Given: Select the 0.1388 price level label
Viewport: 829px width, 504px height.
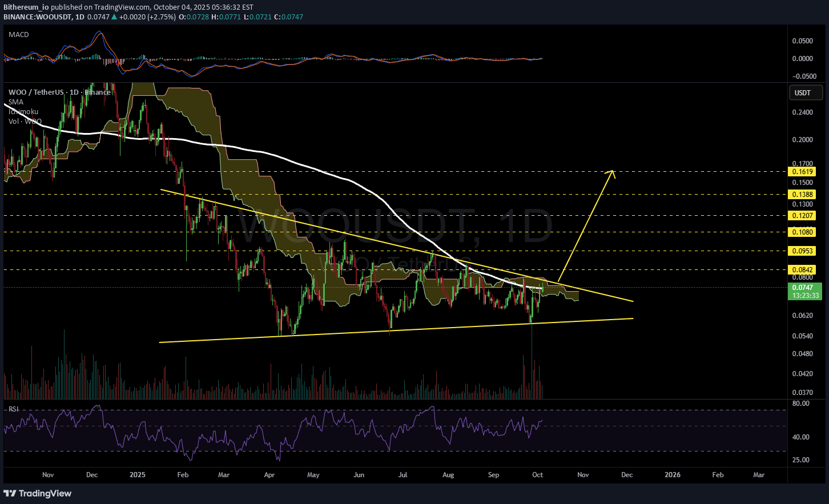Looking at the screenshot, I should [802, 195].
